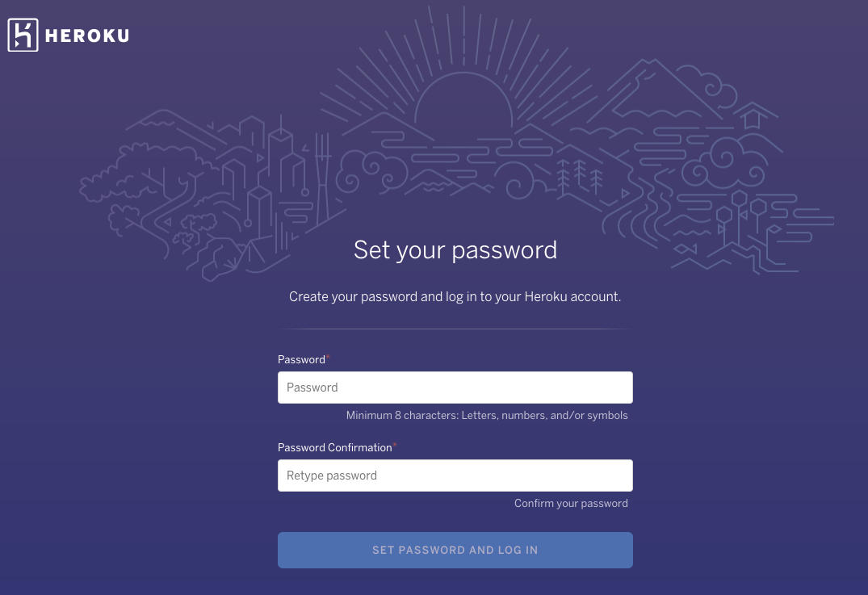Click Set Password and Log In button
868x595 pixels.
[455, 550]
